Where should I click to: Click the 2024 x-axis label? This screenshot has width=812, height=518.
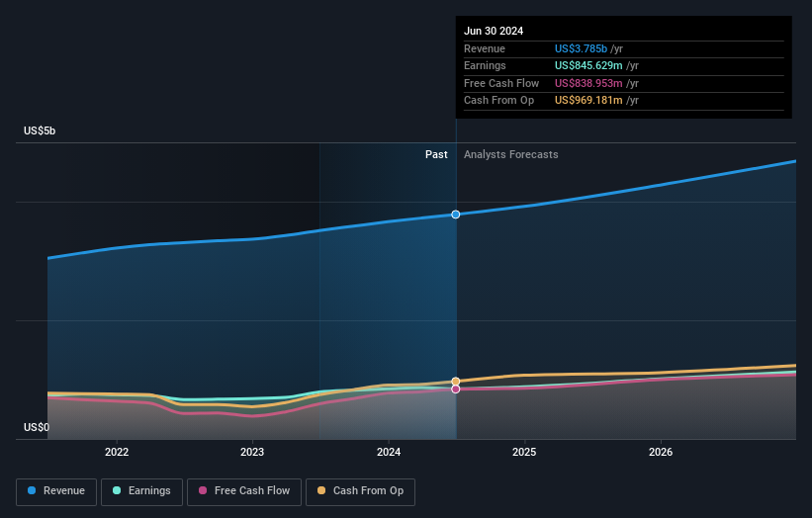pos(389,452)
